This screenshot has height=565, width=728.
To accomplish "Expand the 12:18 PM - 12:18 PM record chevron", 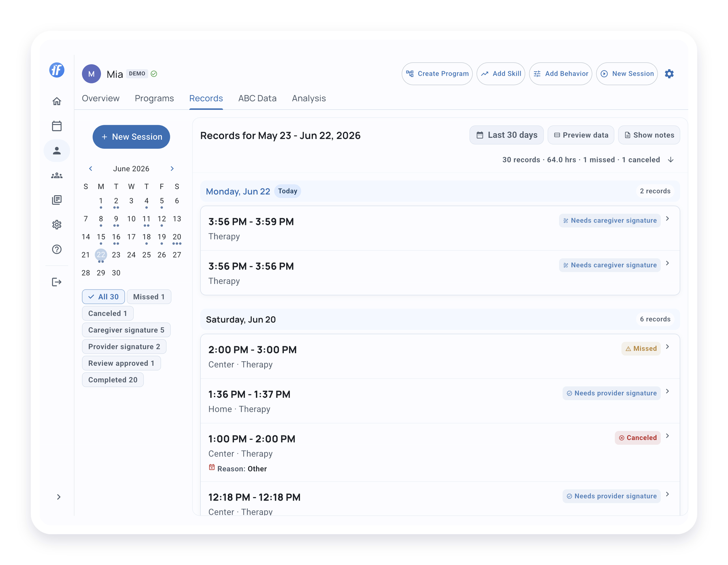I will [668, 494].
